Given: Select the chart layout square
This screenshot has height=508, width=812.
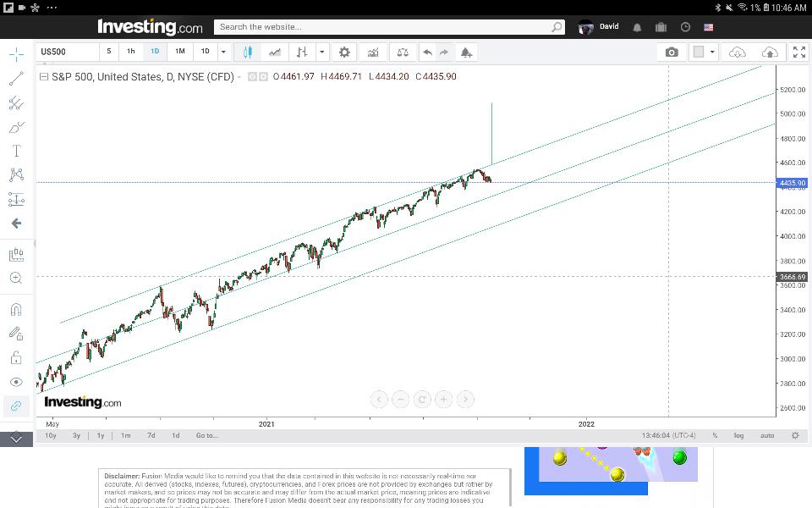Looking at the screenshot, I should 699,52.
